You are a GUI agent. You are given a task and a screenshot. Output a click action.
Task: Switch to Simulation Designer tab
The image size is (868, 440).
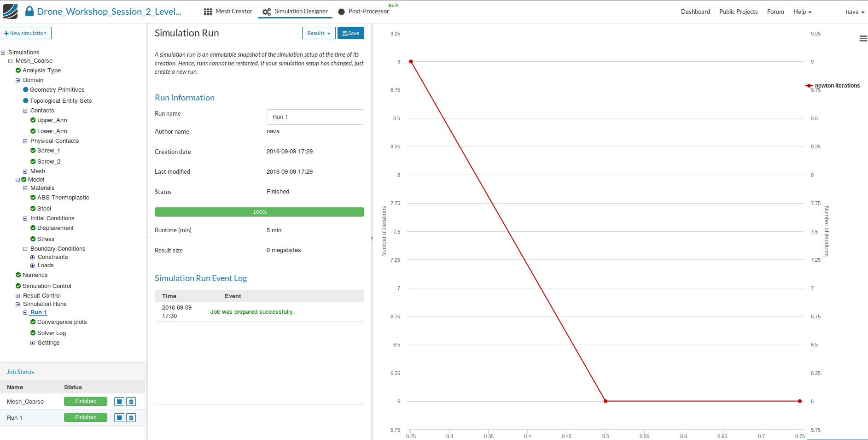[x=295, y=12]
